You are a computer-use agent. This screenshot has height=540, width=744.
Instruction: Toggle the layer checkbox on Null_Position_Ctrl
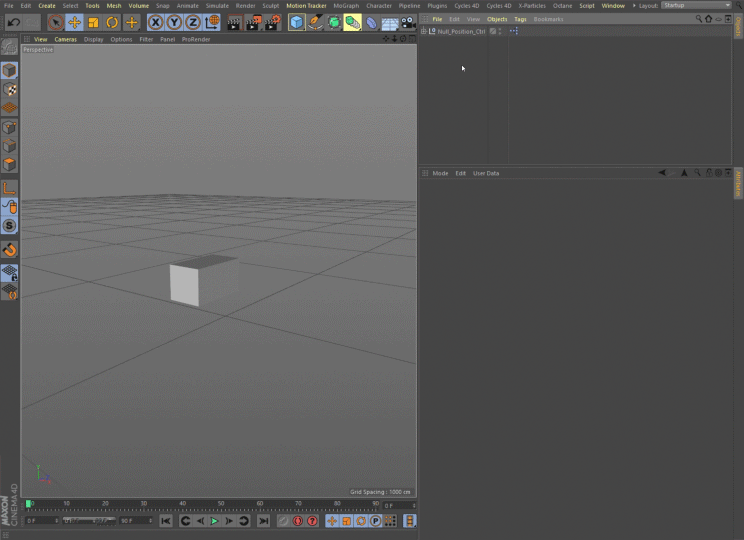click(493, 31)
